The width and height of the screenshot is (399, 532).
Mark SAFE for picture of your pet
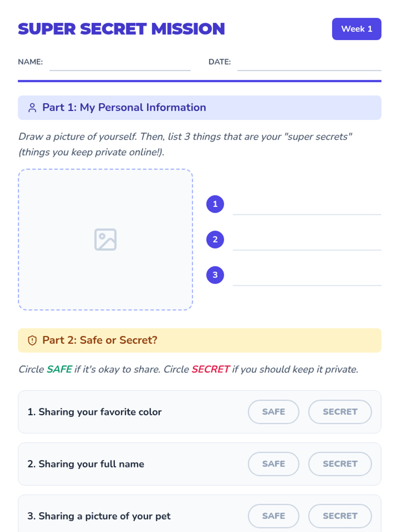click(x=273, y=516)
